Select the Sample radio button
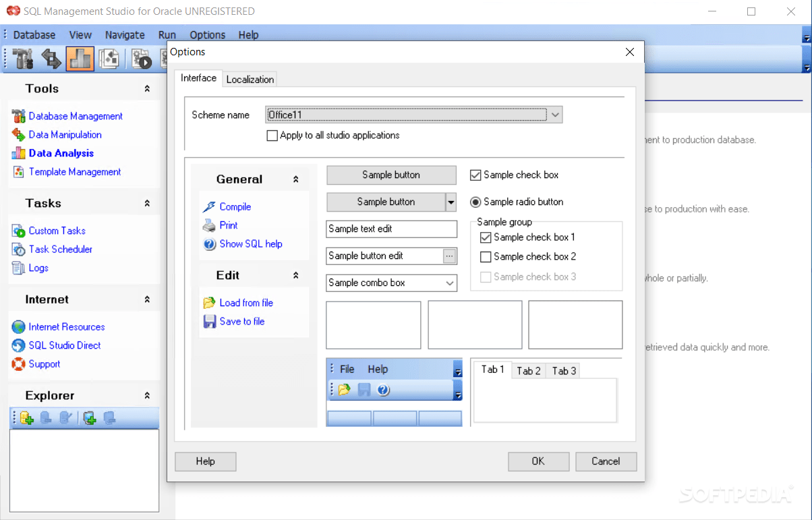812x520 pixels. click(x=476, y=202)
